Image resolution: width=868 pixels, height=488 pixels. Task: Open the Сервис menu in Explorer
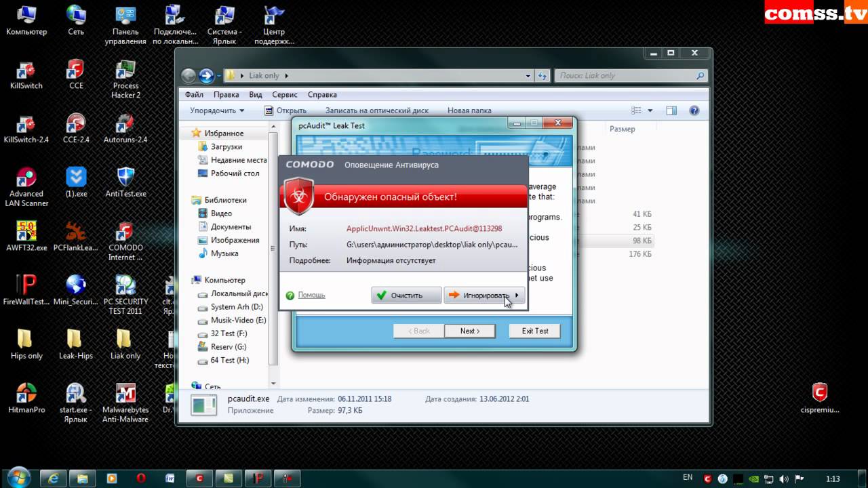[x=285, y=95]
